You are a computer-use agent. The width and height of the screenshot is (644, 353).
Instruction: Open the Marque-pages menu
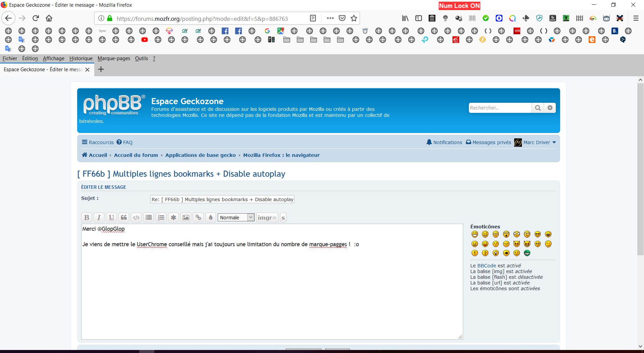tap(114, 58)
